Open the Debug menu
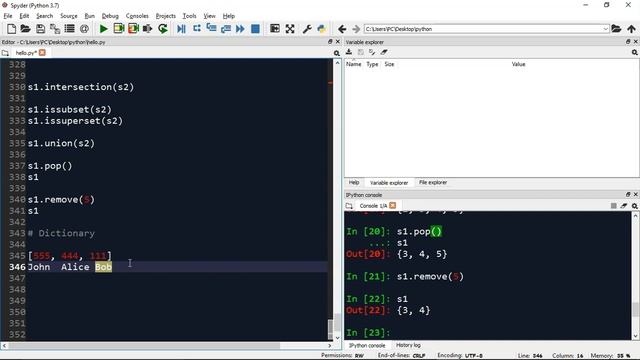The height and width of the screenshot is (360, 640). pos(110,16)
